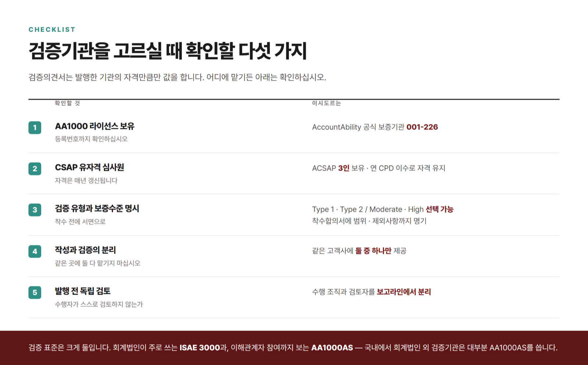Click the text "AccountAbility 공식 보증기관"
The image size is (588, 365).
[x=358, y=127]
